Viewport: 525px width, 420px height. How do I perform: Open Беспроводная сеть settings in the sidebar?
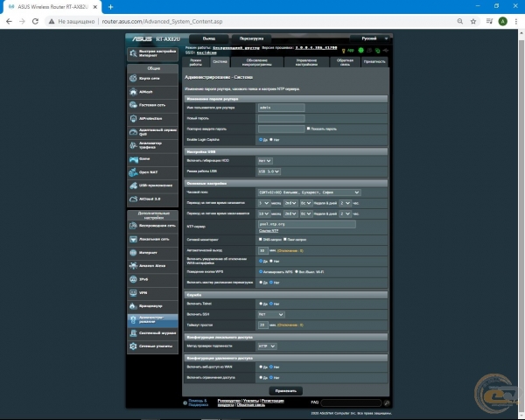tap(152, 226)
